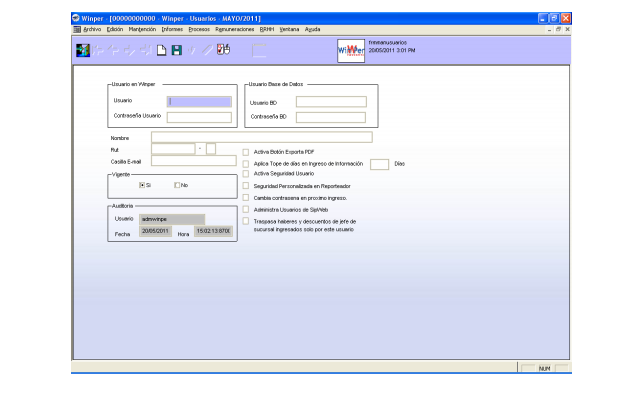619x395 pixels.
Task: Minimize the inner Usuarios child window
Action: click(x=550, y=30)
